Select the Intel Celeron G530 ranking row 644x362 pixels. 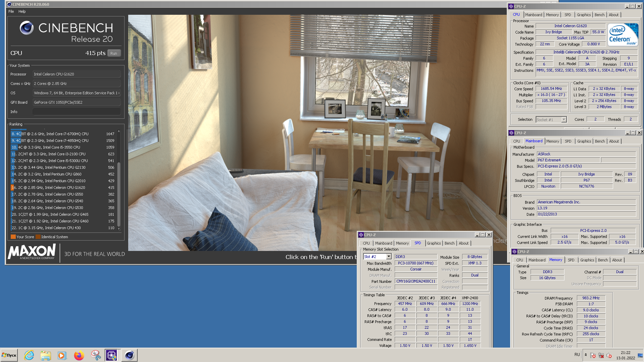[63, 208]
